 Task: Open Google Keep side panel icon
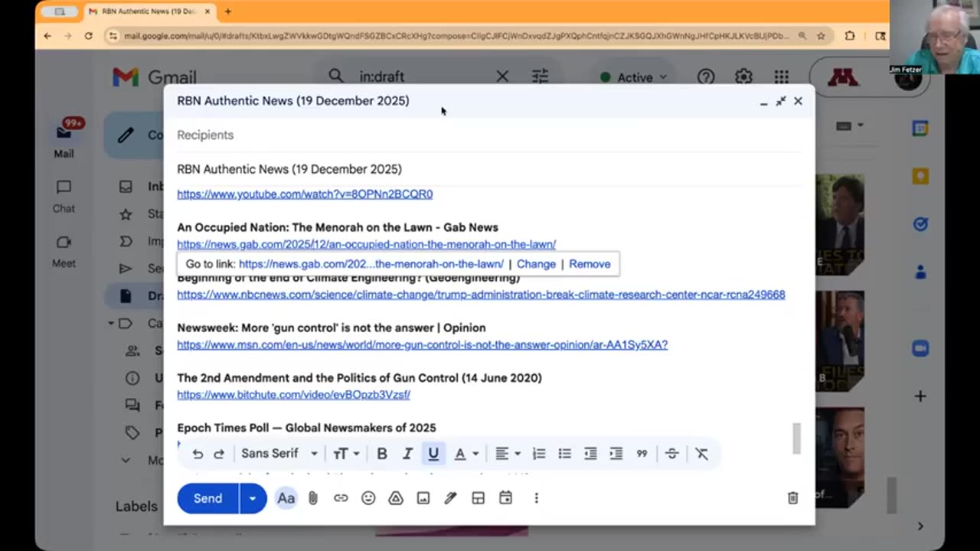pyautogui.click(x=920, y=176)
